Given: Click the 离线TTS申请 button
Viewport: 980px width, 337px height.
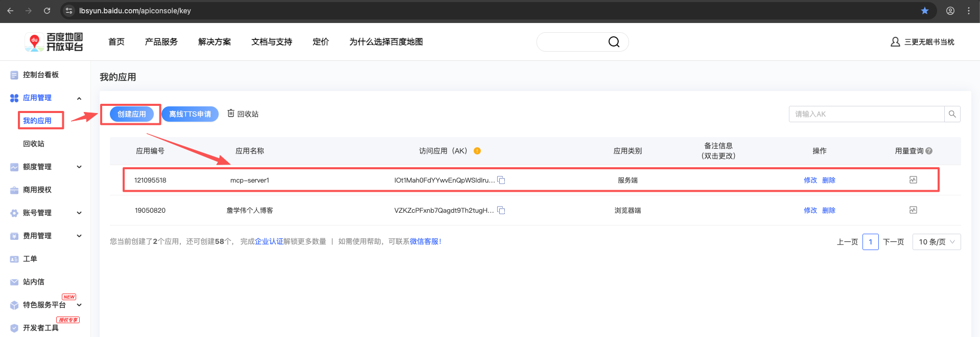Looking at the screenshot, I should pyautogui.click(x=190, y=114).
